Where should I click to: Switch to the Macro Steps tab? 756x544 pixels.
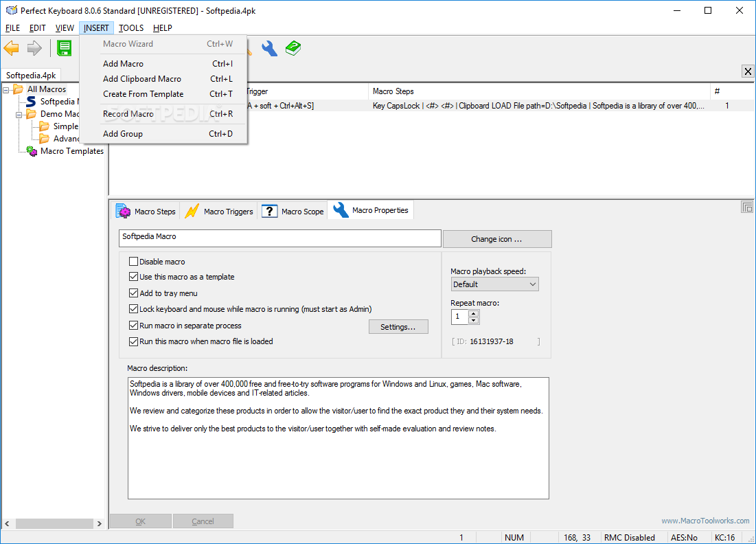(x=146, y=212)
